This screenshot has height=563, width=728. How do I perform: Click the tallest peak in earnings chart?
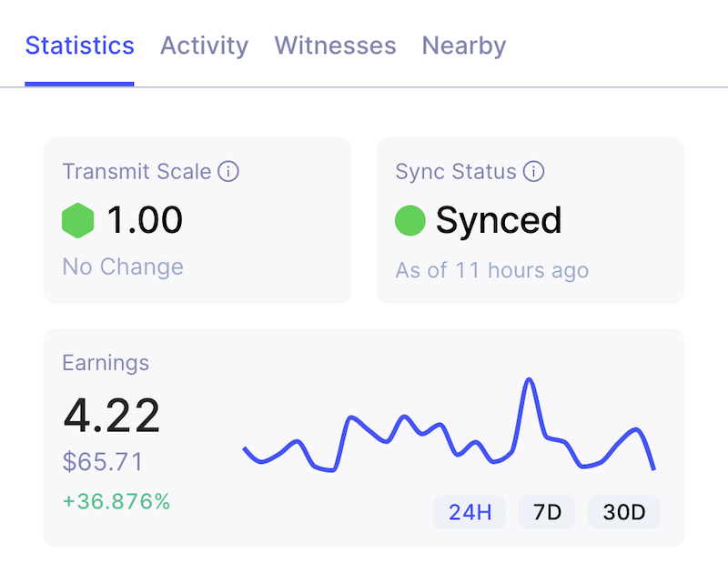click(x=528, y=380)
